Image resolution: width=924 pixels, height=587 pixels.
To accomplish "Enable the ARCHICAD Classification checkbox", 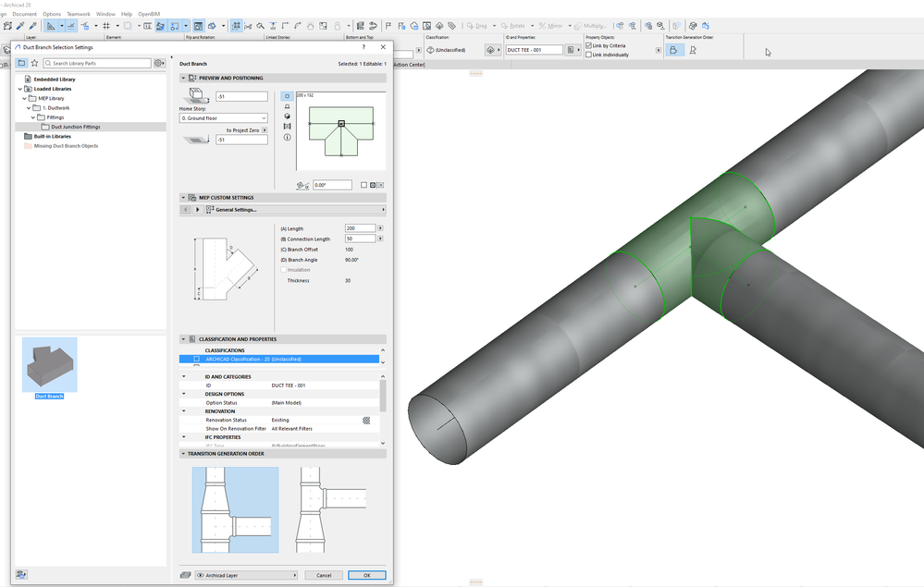I will click(x=196, y=359).
